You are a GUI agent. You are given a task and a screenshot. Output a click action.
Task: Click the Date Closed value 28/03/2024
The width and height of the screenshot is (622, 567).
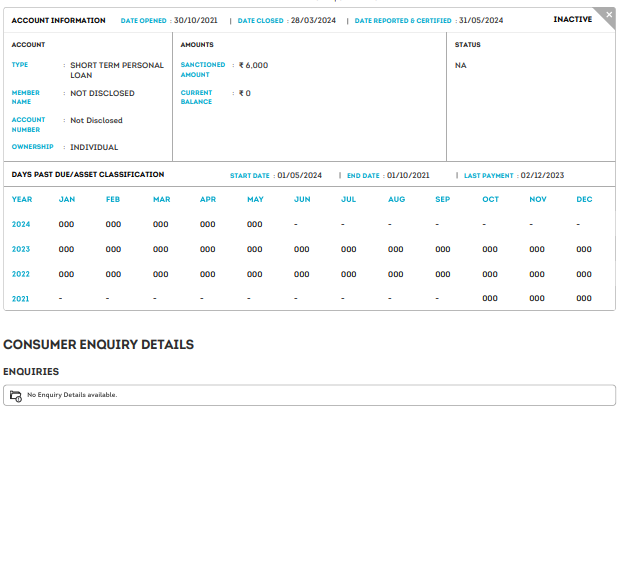click(x=313, y=20)
